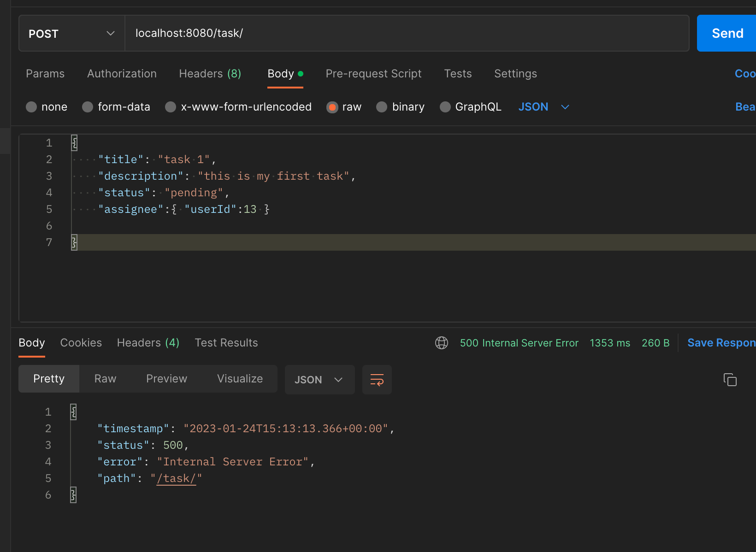Click the "timestamp" value in response

pos(286,429)
